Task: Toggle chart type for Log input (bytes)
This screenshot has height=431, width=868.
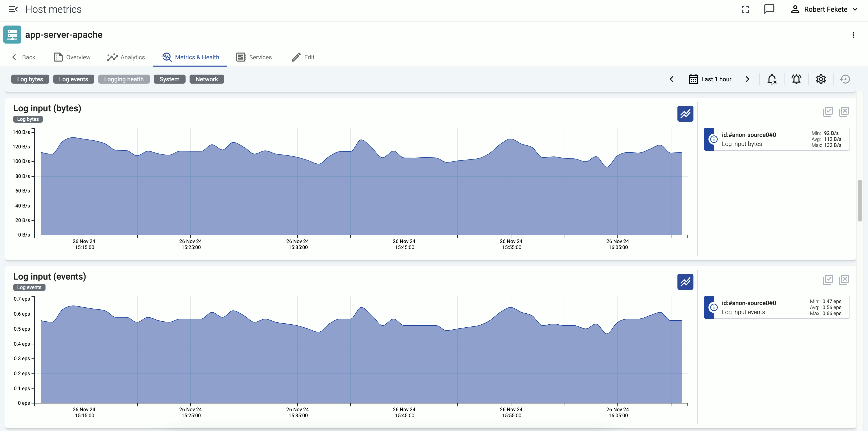Action: [685, 114]
